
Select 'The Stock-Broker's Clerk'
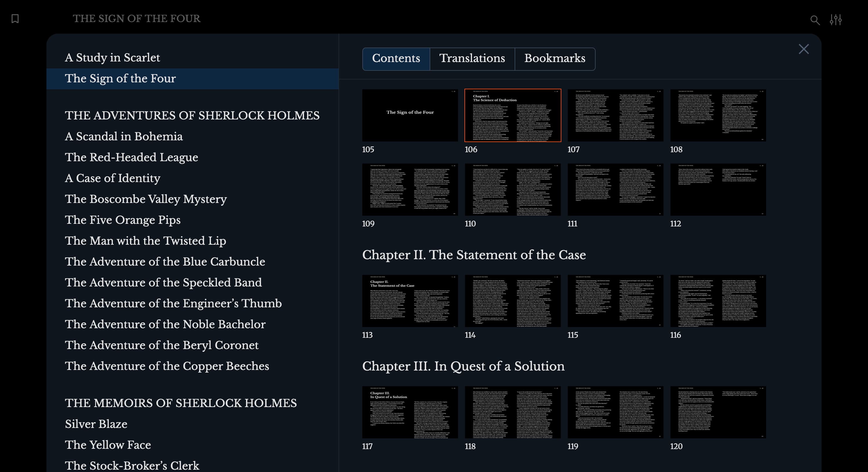(x=132, y=465)
